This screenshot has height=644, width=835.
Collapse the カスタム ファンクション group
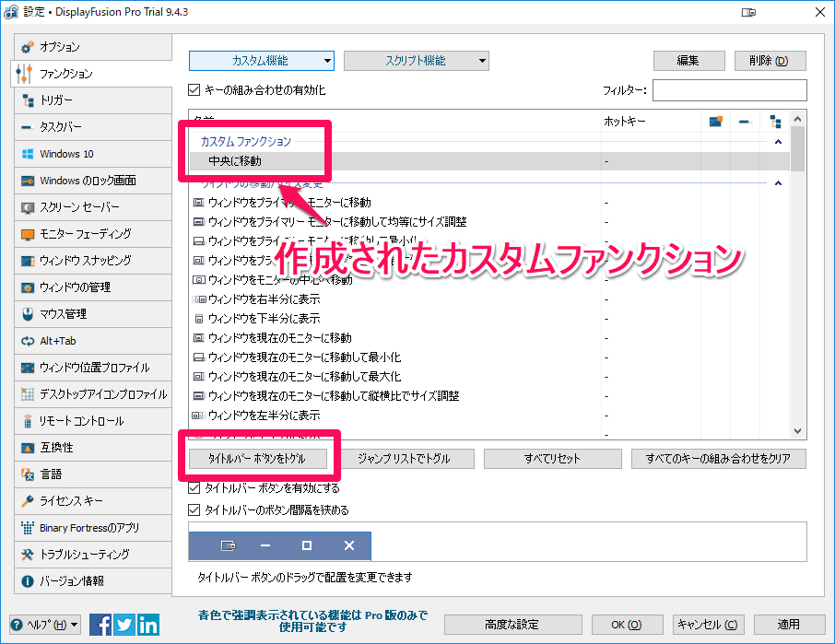(x=778, y=142)
